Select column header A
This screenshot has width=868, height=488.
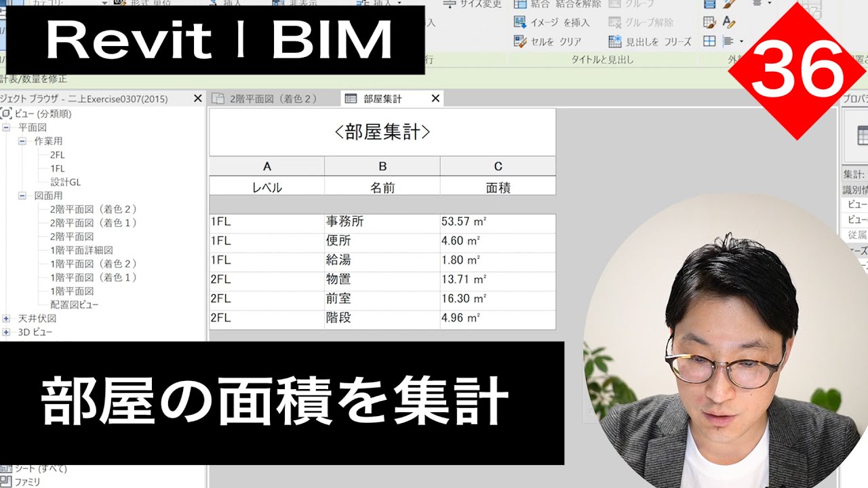click(x=267, y=166)
